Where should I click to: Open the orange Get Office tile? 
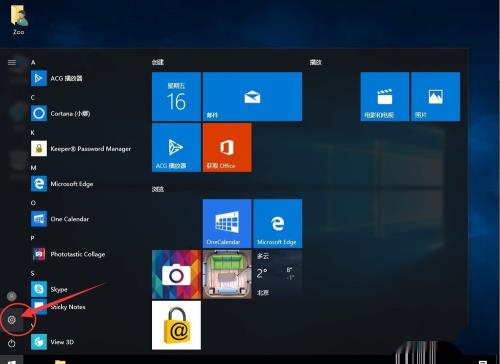click(x=227, y=147)
